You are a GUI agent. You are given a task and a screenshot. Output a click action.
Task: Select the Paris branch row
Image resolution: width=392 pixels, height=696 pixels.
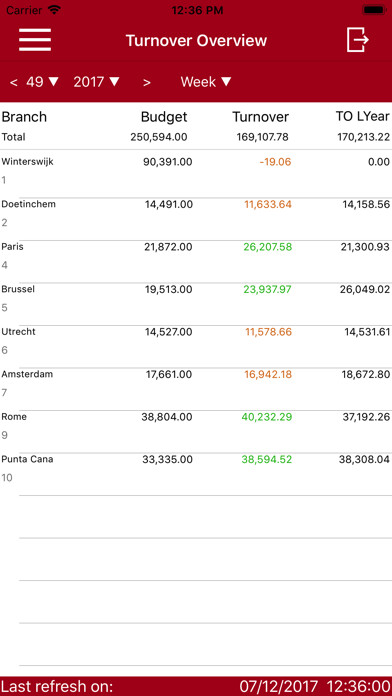click(196, 256)
